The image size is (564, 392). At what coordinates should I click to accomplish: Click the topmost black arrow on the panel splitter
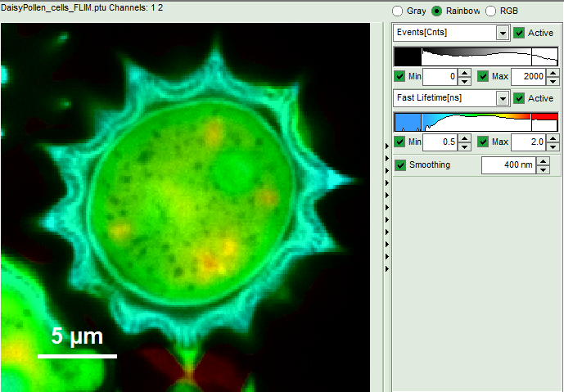pos(387,146)
